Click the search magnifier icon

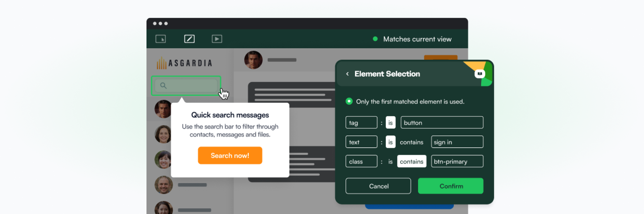(163, 86)
